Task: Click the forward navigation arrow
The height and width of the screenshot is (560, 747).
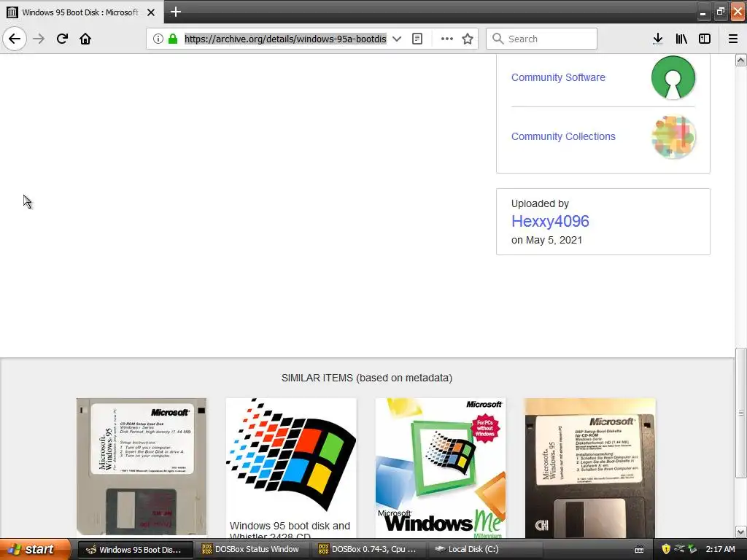Action: point(39,39)
